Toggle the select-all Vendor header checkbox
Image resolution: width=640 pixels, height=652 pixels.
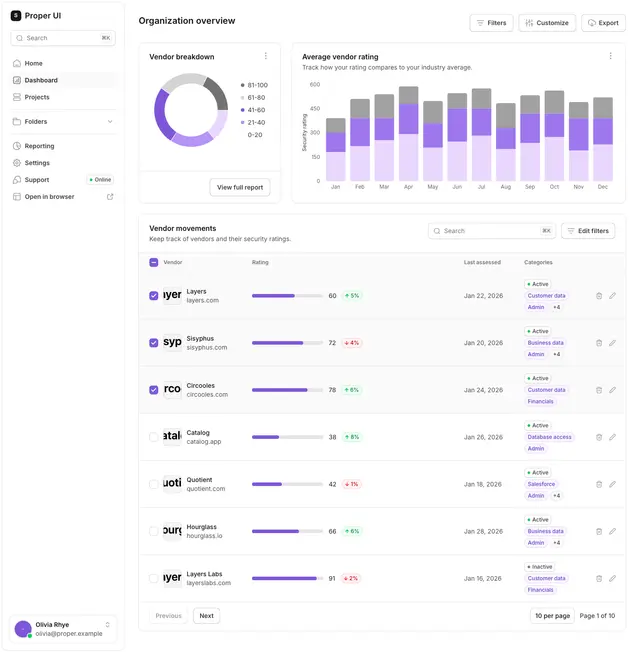[153, 262]
